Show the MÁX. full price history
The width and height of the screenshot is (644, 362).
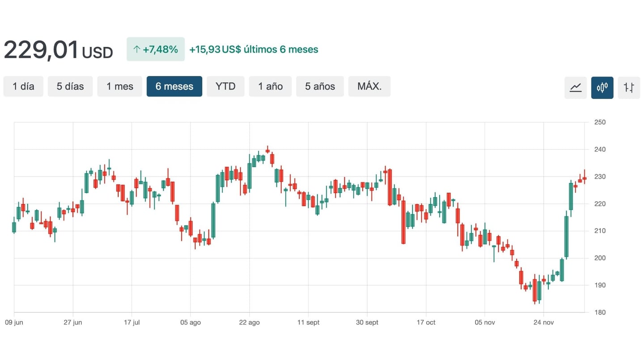pos(369,86)
